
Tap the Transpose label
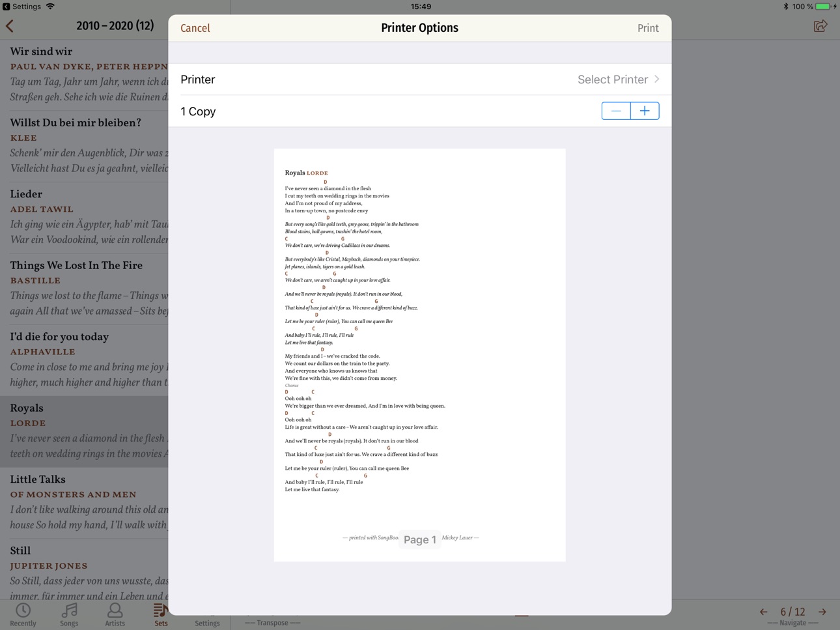[x=272, y=623]
